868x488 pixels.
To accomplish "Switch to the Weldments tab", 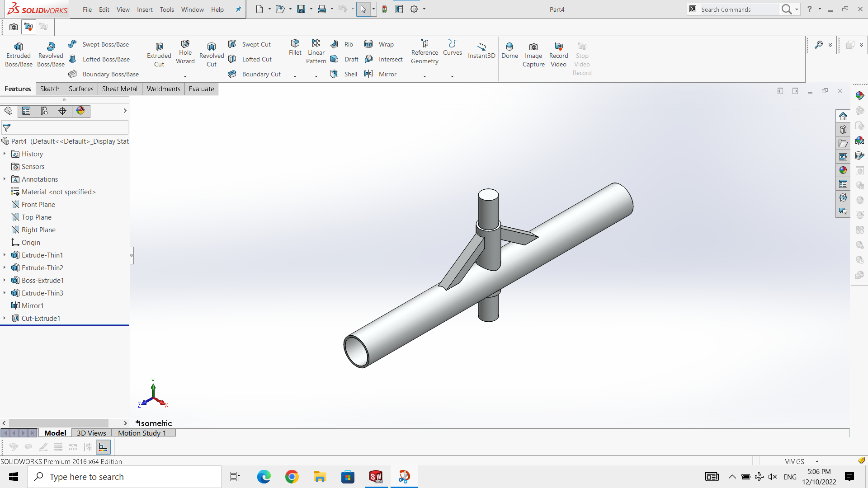I will 163,89.
